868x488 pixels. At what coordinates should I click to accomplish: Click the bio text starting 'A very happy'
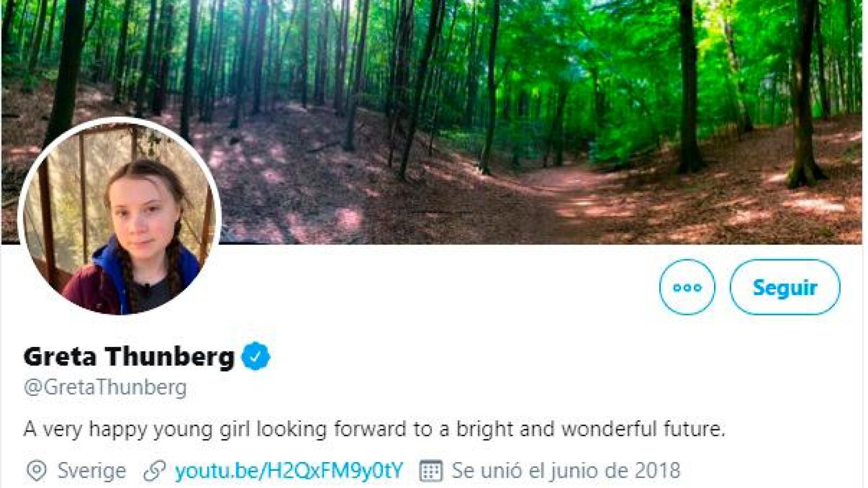[374, 429]
